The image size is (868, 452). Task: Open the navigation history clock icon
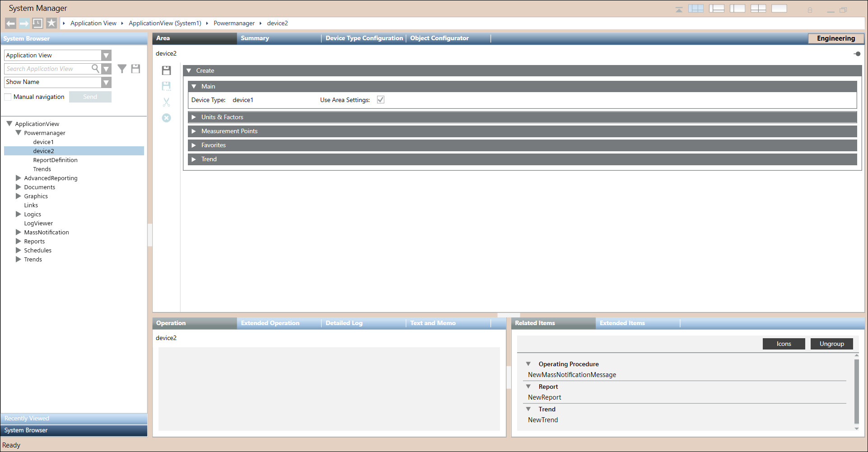37,23
